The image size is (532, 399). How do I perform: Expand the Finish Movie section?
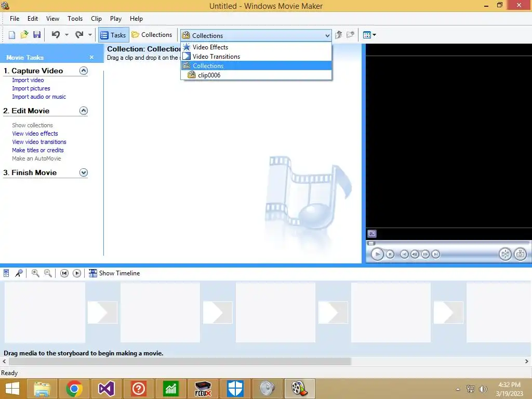pyautogui.click(x=84, y=172)
